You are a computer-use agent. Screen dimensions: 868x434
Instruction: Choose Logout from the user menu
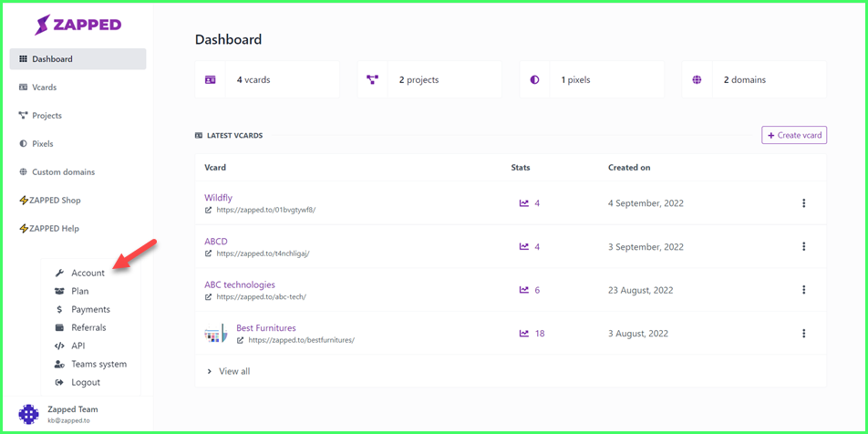[x=86, y=383]
